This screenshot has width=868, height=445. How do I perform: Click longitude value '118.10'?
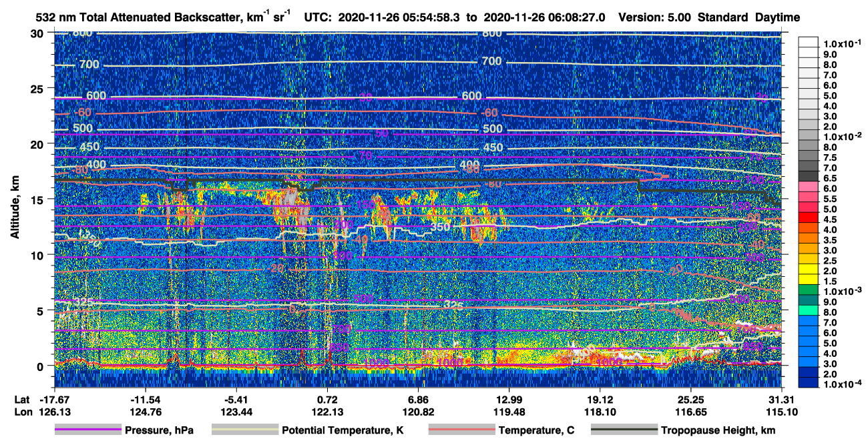(600, 412)
